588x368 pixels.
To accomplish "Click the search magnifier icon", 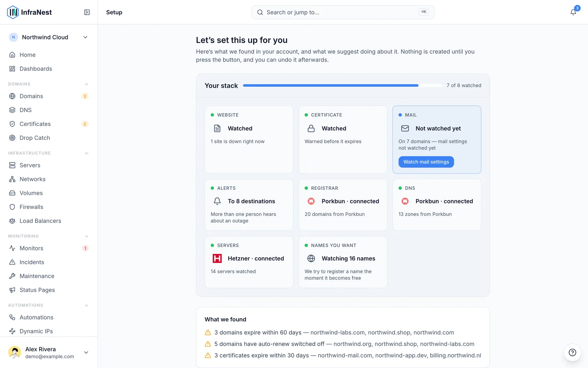I will (260, 12).
